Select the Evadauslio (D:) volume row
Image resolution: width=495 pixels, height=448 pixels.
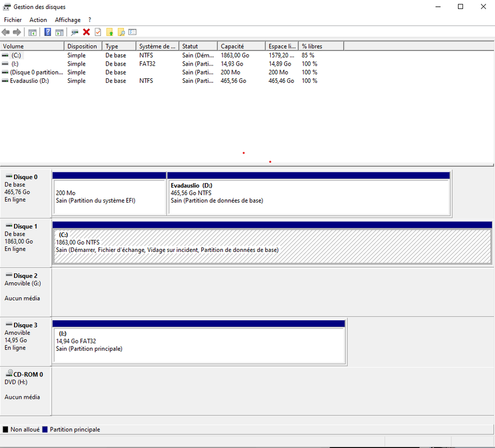pyautogui.click(x=172, y=81)
